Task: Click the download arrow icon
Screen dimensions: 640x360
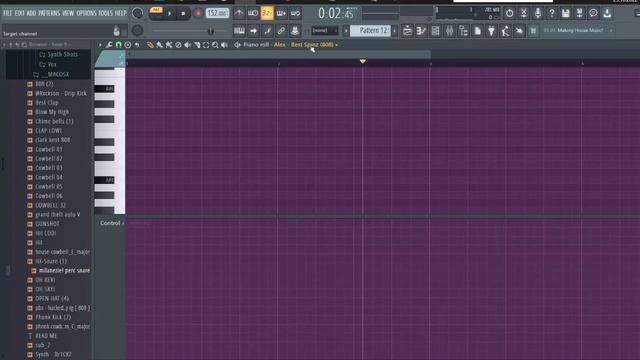Action: tap(607, 13)
